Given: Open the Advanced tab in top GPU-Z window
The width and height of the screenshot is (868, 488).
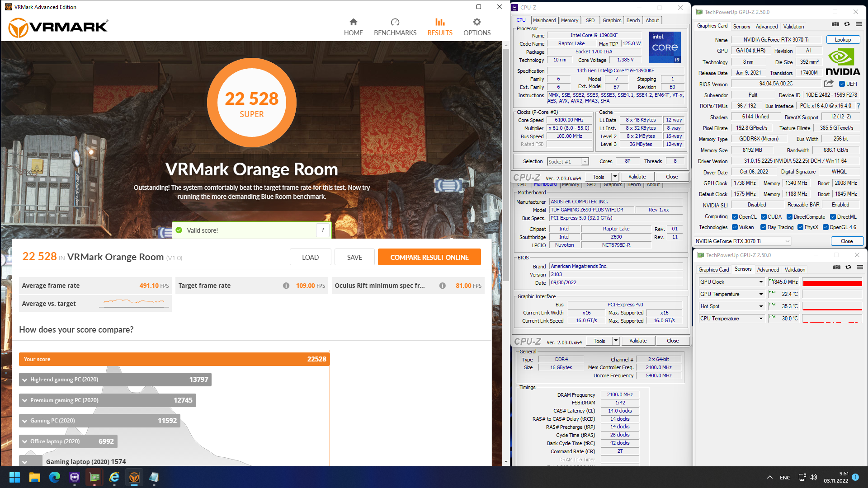Looking at the screenshot, I should tap(767, 27).
